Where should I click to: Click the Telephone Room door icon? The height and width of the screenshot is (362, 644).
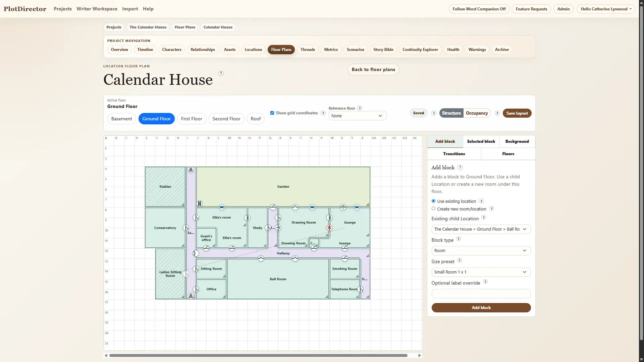360,289
